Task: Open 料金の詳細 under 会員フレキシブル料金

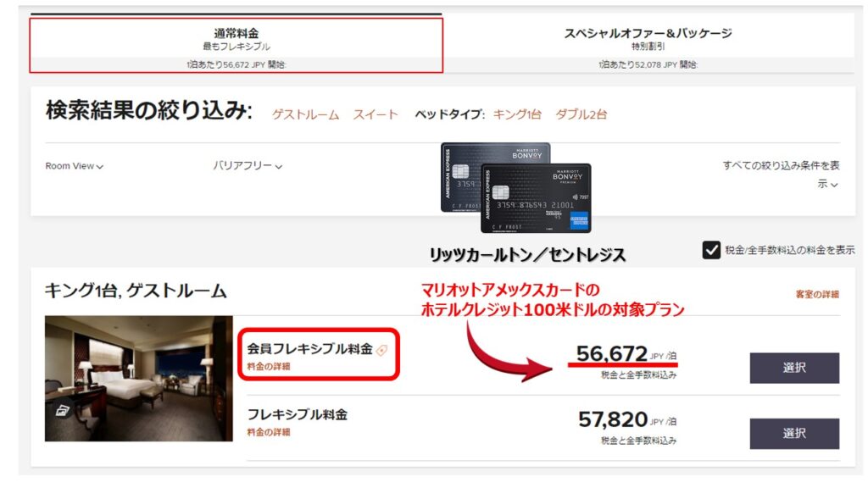Action: click(x=269, y=366)
